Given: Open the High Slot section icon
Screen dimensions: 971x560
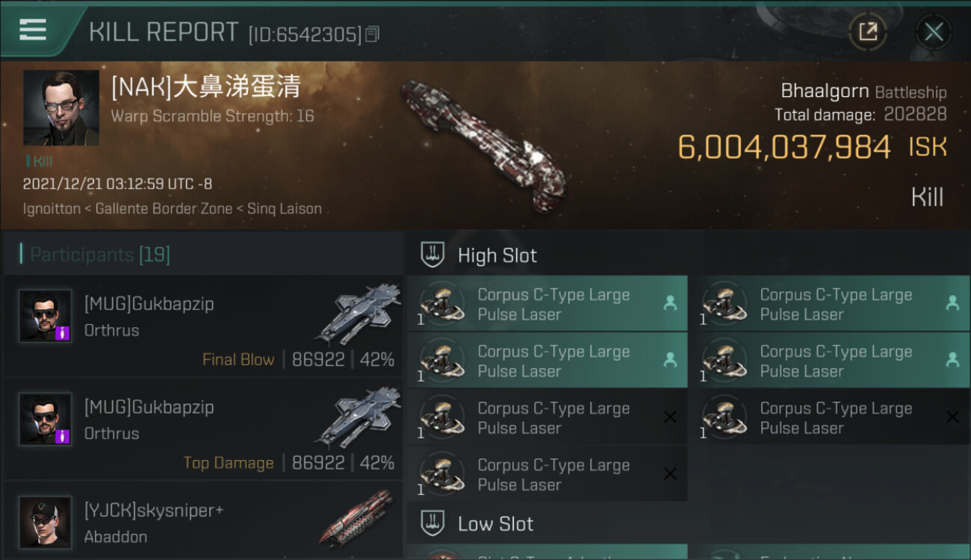Looking at the screenshot, I should 433,255.
